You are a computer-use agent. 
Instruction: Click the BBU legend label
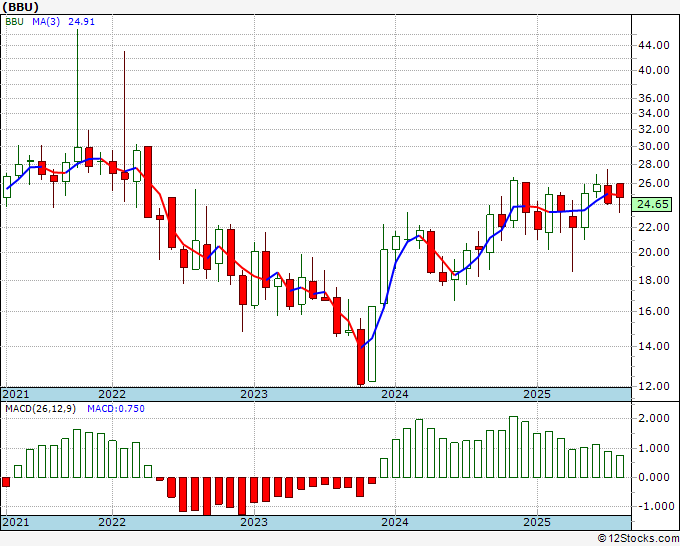14,21
